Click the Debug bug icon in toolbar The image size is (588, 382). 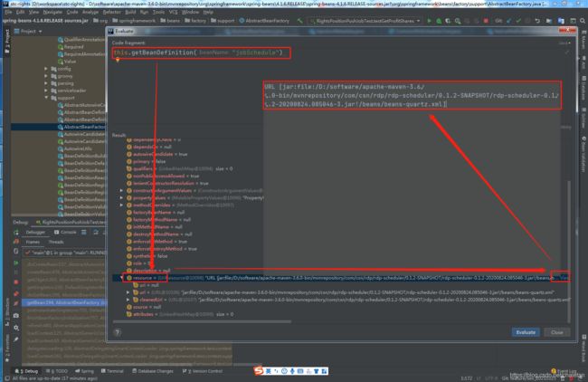[439, 21]
